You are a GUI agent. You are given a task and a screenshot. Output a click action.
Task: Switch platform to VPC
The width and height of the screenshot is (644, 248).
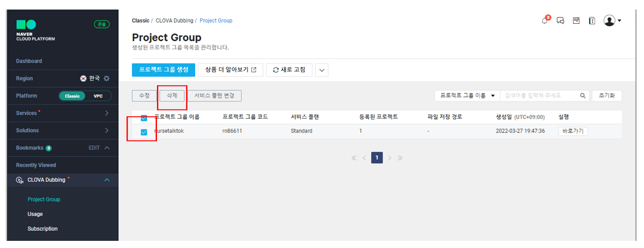(x=98, y=96)
